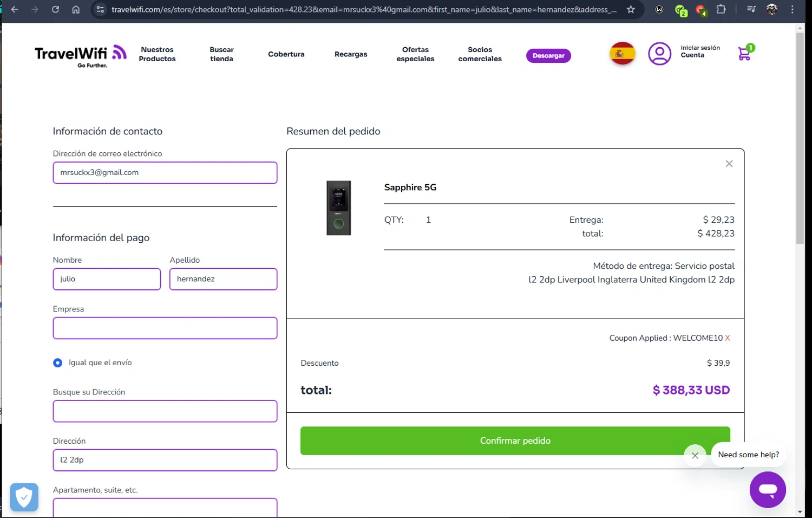Click the purple Descargar button
This screenshot has width=812, height=518.
pyautogui.click(x=548, y=55)
